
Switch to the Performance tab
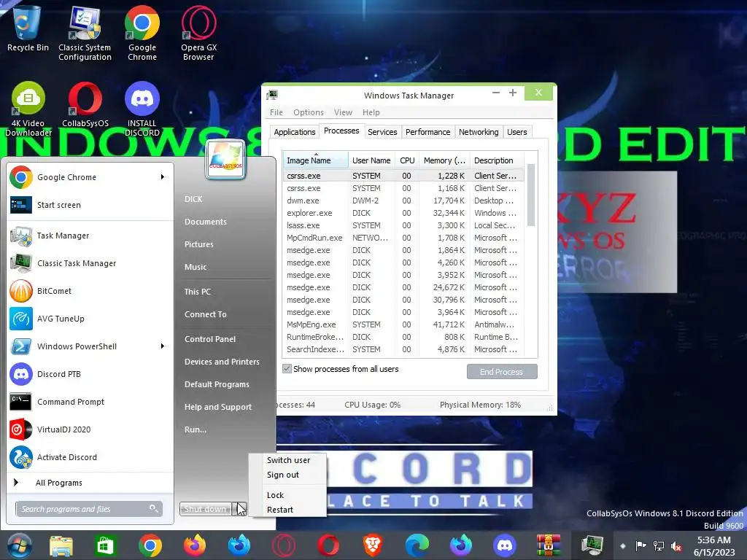coord(427,132)
